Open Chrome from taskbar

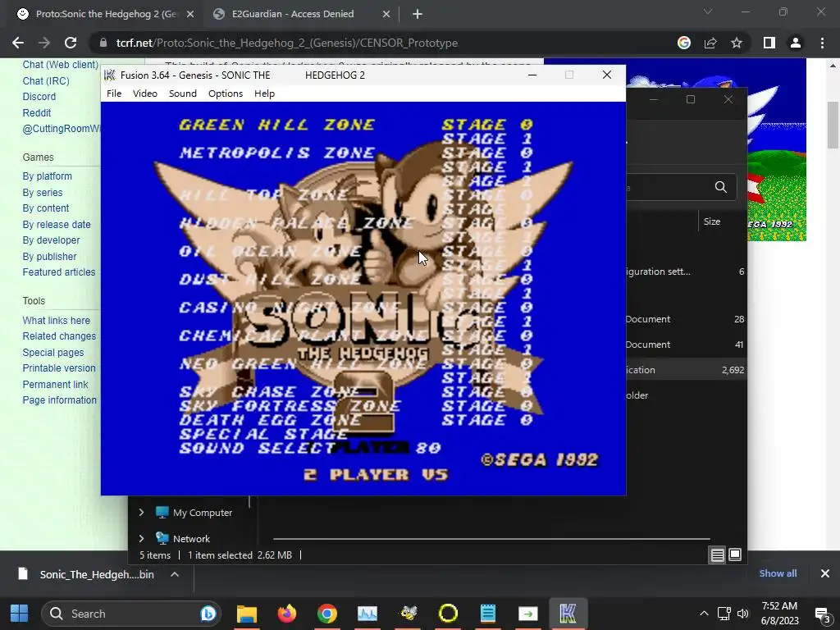point(326,614)
